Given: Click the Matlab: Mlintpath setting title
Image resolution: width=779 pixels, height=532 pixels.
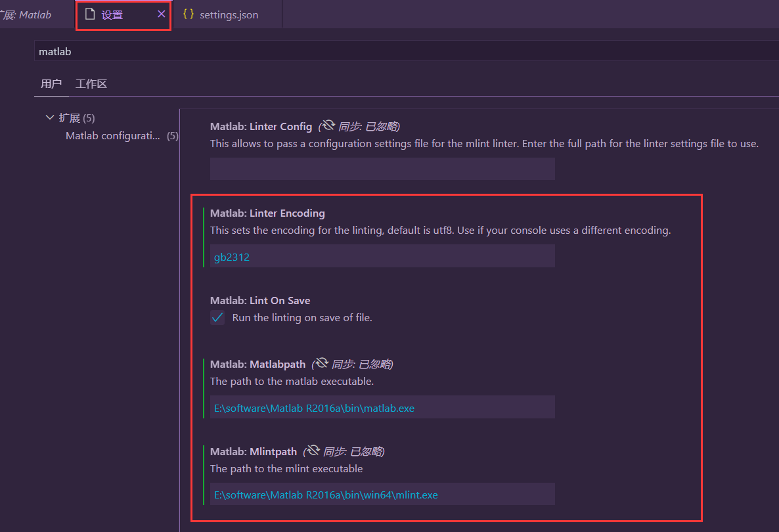Looking at the screenshot, I should [x=254, y=451].
